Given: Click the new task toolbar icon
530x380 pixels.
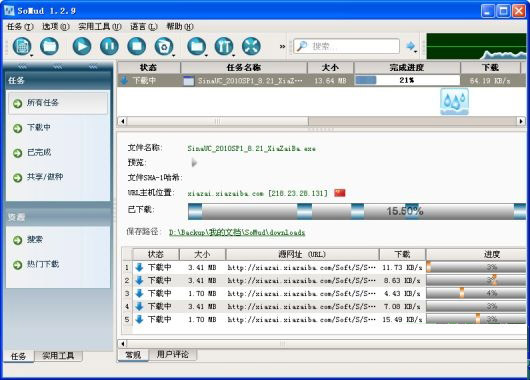Looking at the screenshot, I should pos(22,46).
